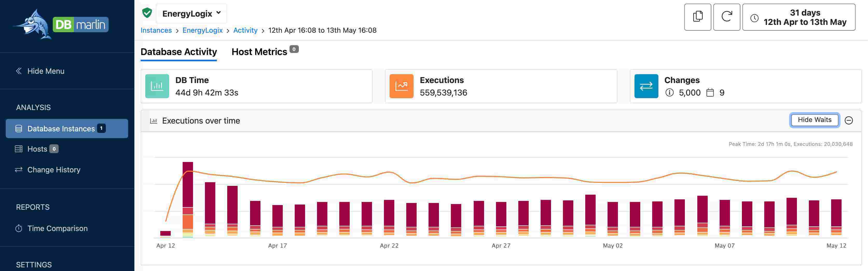Viewport: 868px width, 271px height.
Task: Open the EnergyLogix instance dropdown
Action: coord(191,13)
